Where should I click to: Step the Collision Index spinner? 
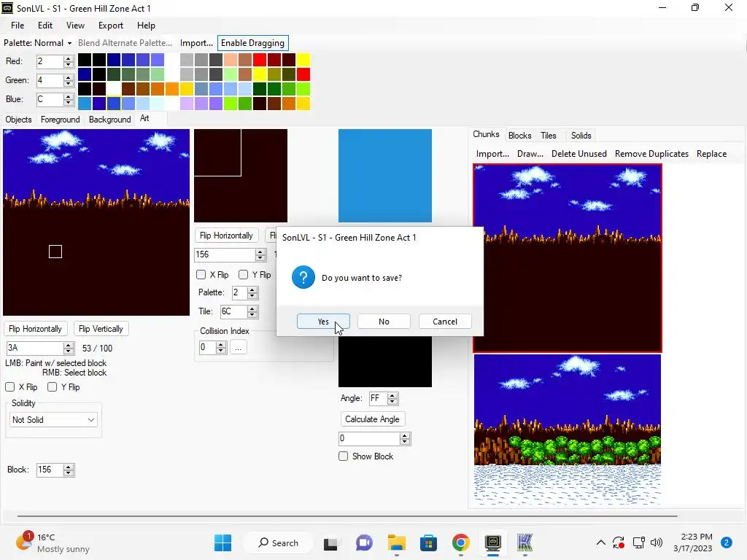(x=220, y=347)
